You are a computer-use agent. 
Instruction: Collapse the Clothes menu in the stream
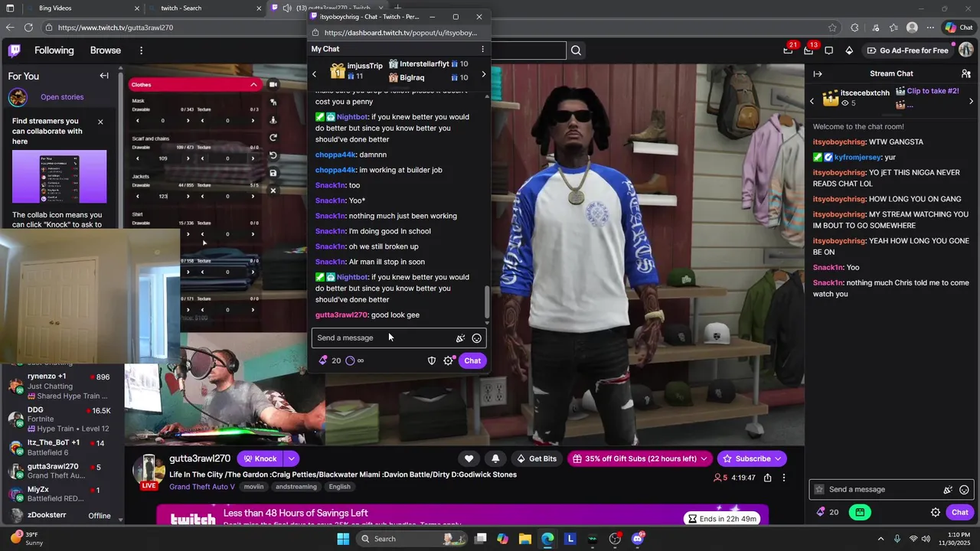pos(253,84)
